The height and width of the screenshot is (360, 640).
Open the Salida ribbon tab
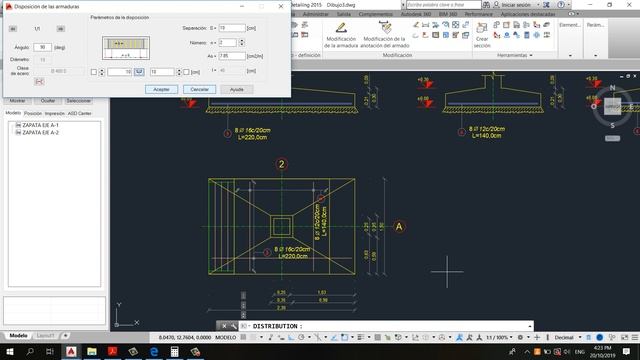(344, 14)
